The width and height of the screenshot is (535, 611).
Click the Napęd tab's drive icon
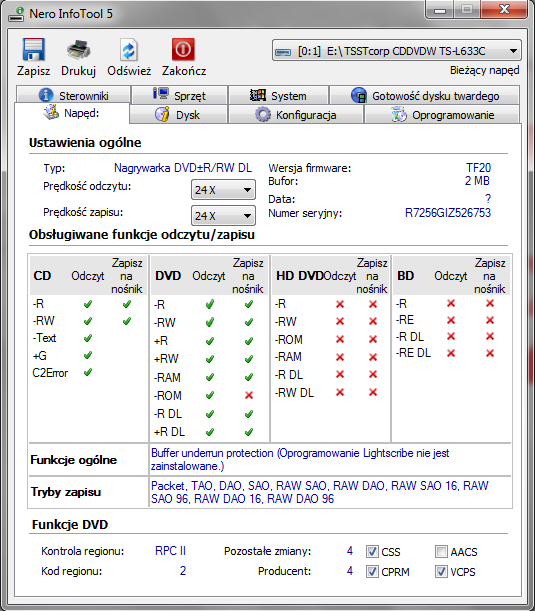[51, 112]
